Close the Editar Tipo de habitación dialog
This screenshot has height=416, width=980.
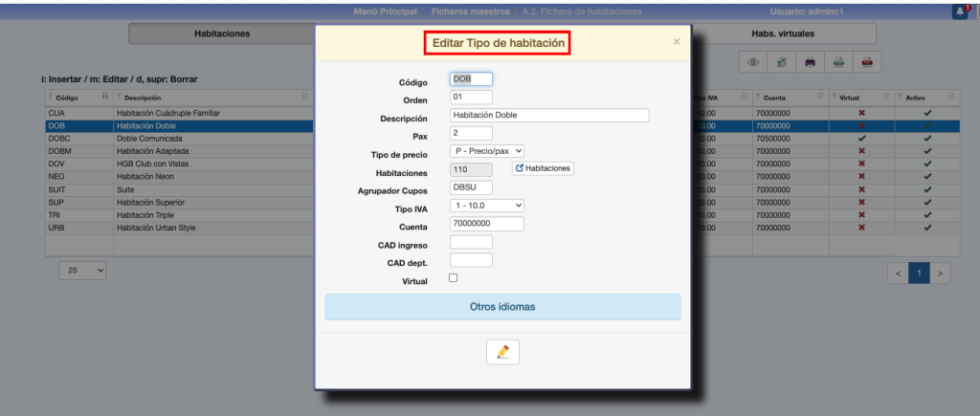tap(677, 42)
